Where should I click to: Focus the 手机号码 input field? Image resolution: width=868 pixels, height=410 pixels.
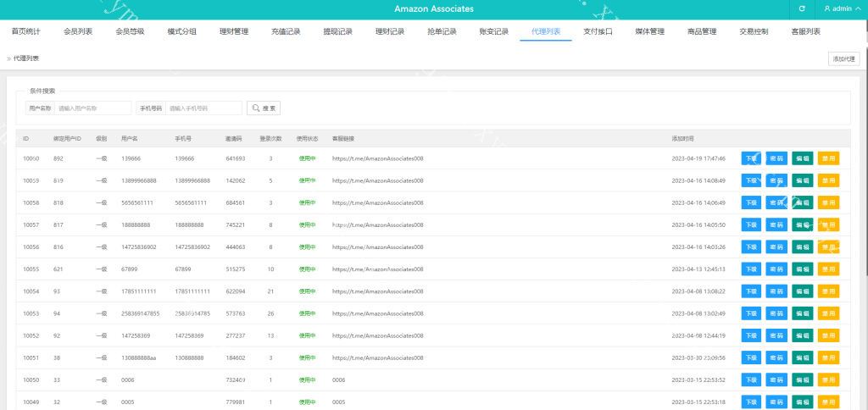coord(203,108)
